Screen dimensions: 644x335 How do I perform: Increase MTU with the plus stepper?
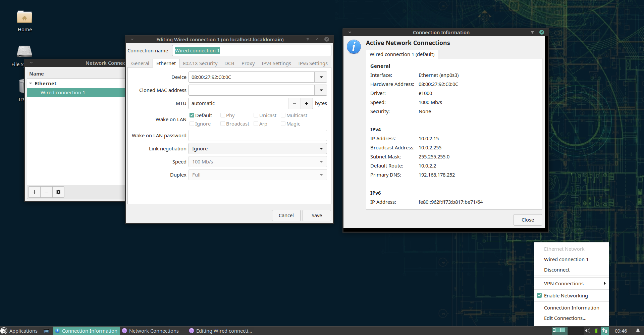click(306, 103)
